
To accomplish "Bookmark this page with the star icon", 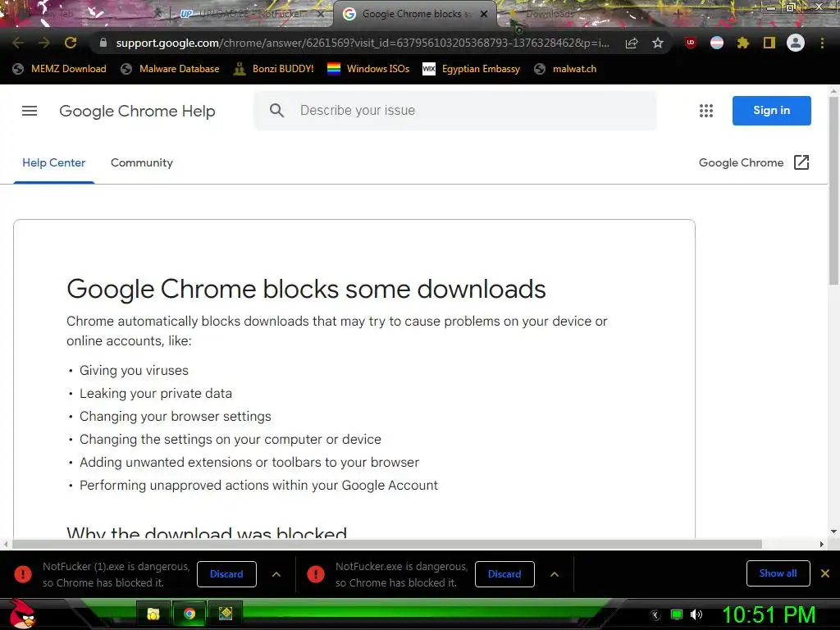I will pyautogui.click(x=658, y=43).
